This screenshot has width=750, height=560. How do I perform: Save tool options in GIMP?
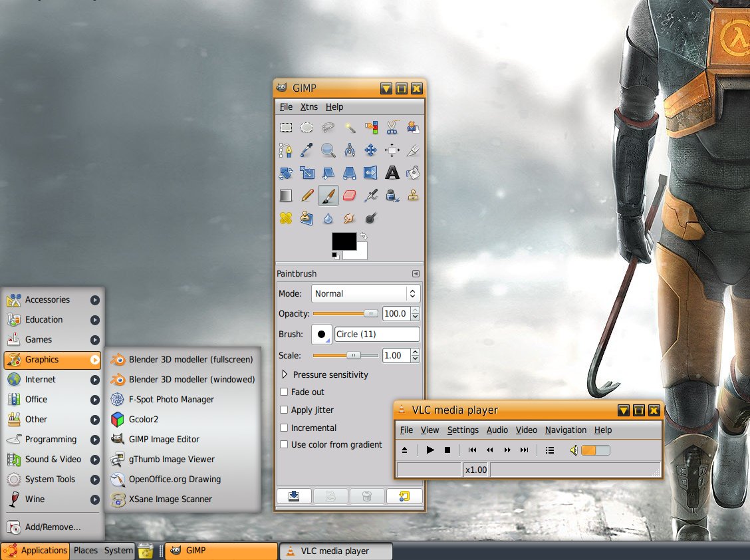[x=294, y=496]
